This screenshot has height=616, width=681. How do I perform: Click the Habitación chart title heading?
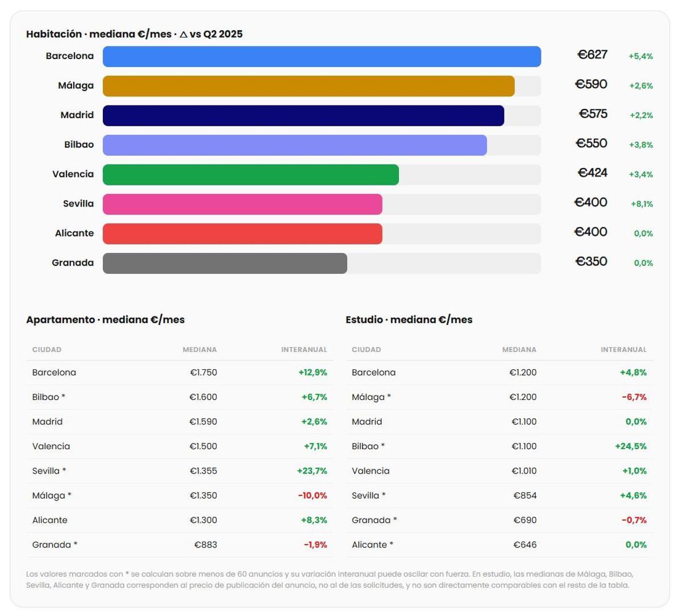[134, 34]
